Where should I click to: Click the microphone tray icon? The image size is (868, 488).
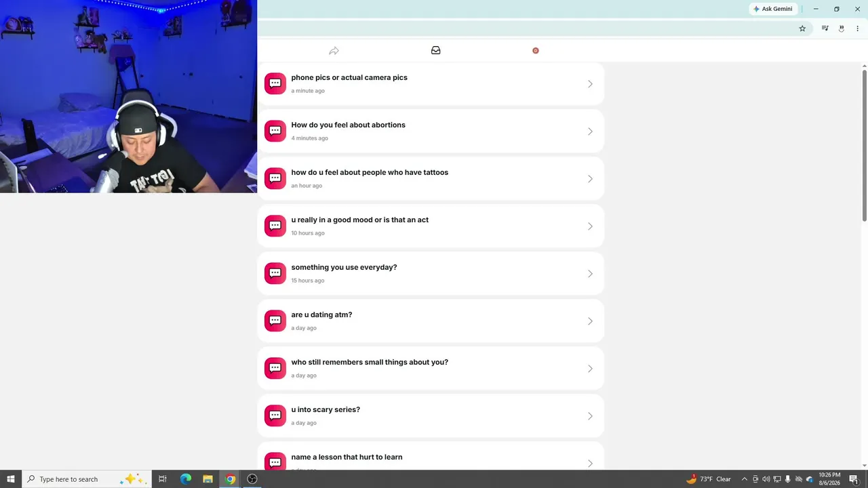[788, 479]
